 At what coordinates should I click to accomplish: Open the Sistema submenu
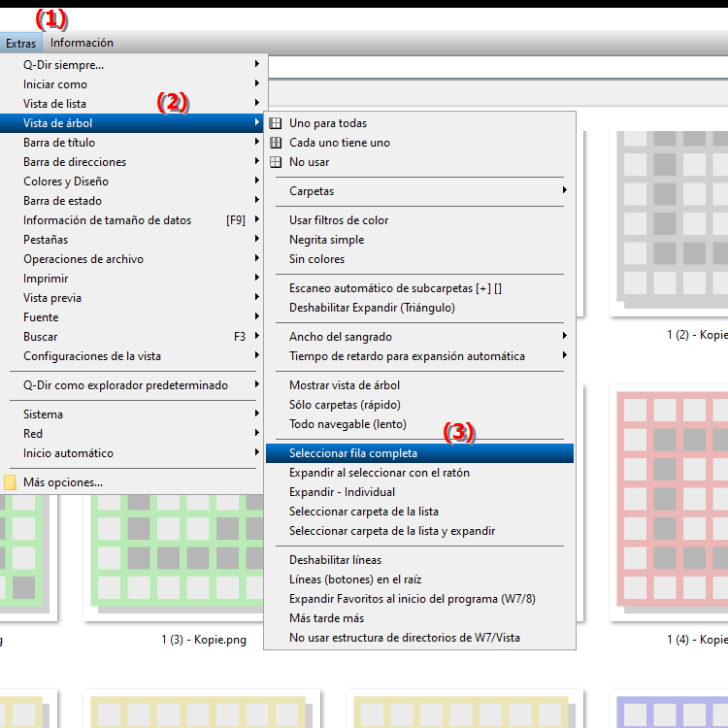[131, 414]
